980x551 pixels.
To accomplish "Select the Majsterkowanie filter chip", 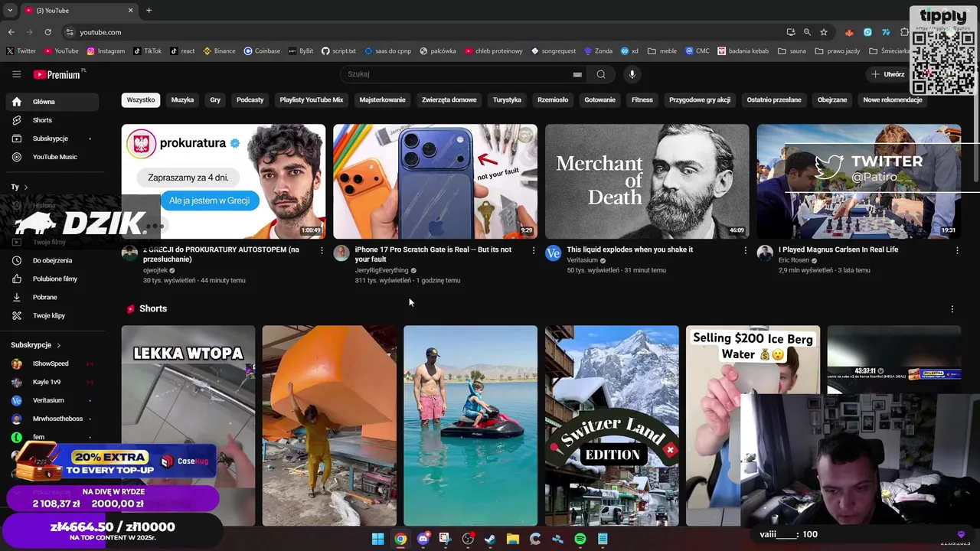I will tap(382, 99).
